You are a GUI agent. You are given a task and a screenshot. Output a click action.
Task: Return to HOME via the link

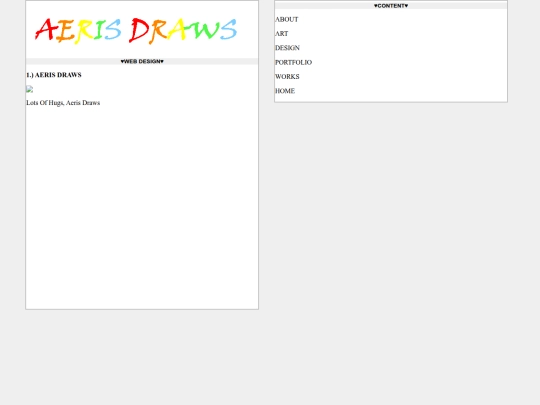click(x=285, y=91)
